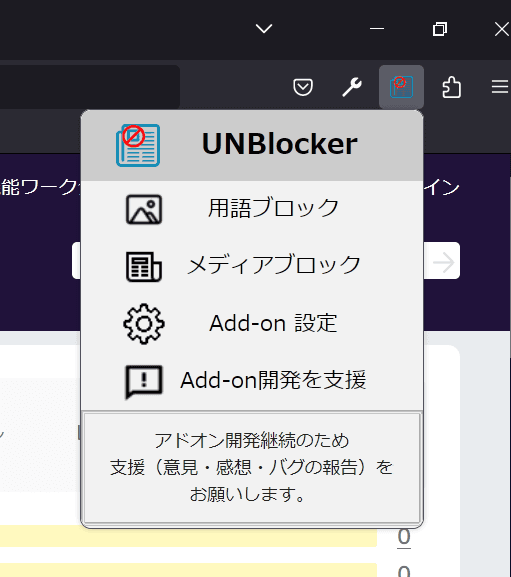511x577 pixels.
Task: Select Add-on開発を支援 menu item
Action: [x=252, y=380]
